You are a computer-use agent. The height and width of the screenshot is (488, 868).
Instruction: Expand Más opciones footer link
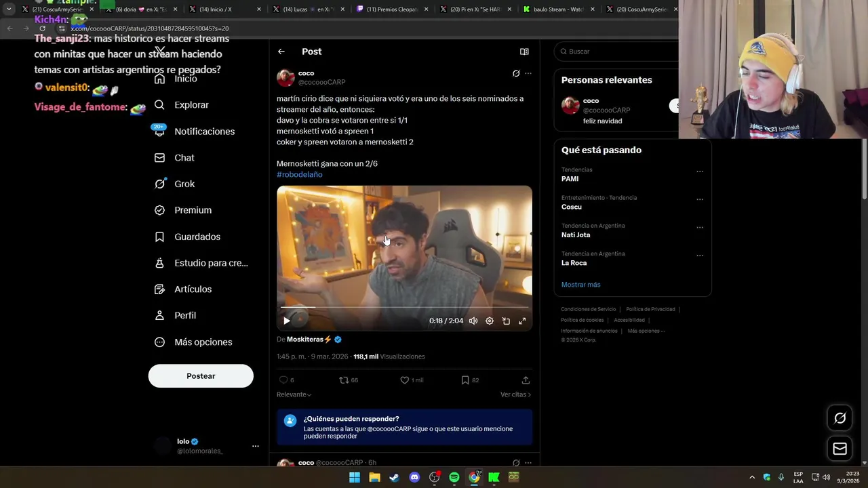point(646,331)
